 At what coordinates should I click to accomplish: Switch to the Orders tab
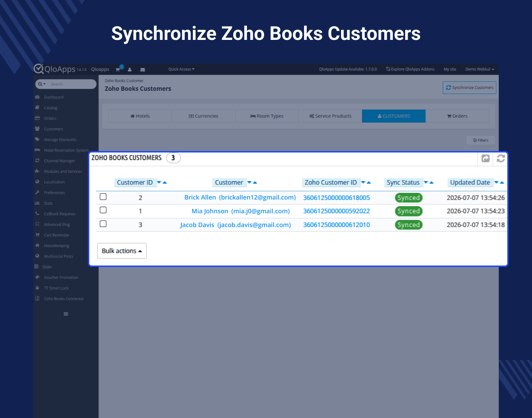pyautogui.click(x=457, y=116)
